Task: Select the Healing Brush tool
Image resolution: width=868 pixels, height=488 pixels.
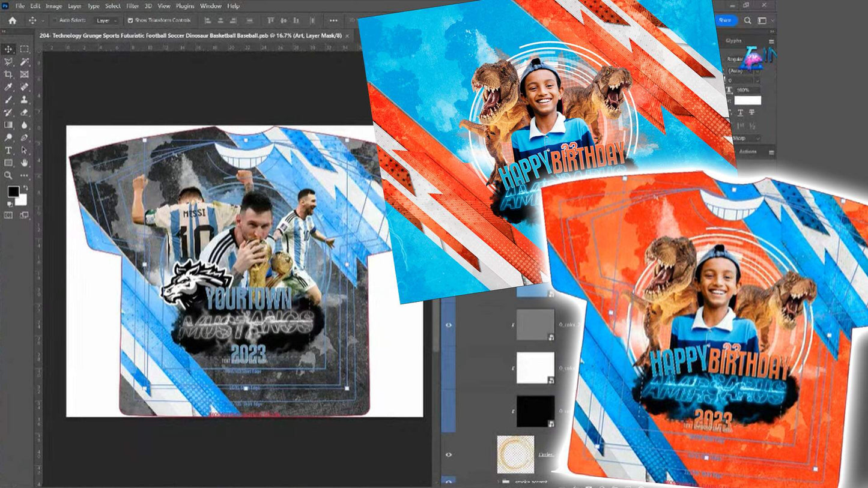Action: (x=24, y=87)
